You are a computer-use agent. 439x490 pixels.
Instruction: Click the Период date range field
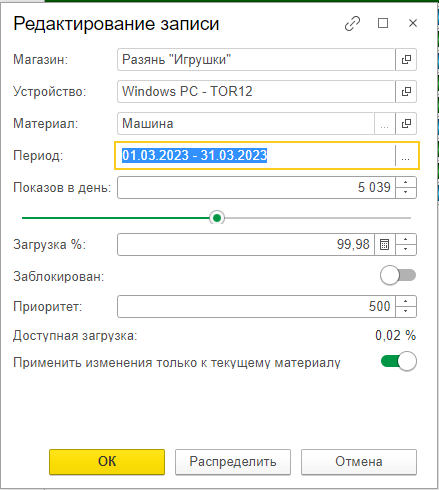coord(255,156)
